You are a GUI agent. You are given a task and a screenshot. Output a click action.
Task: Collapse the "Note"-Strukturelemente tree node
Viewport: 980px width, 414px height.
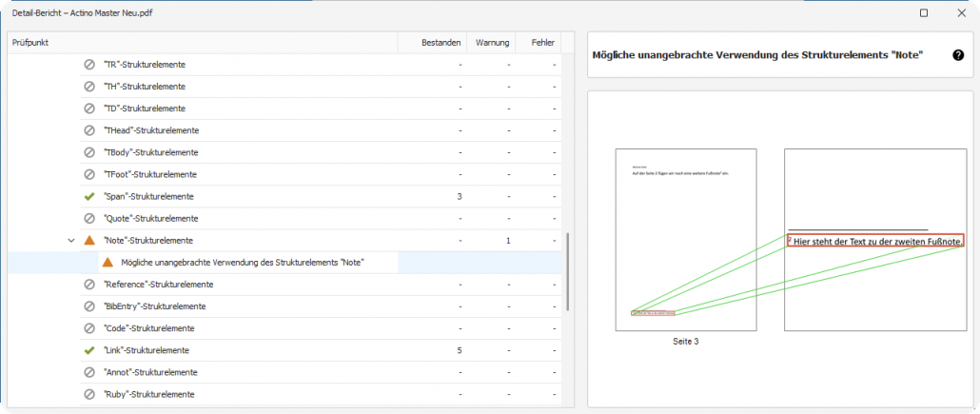click(x=71, y=241)
